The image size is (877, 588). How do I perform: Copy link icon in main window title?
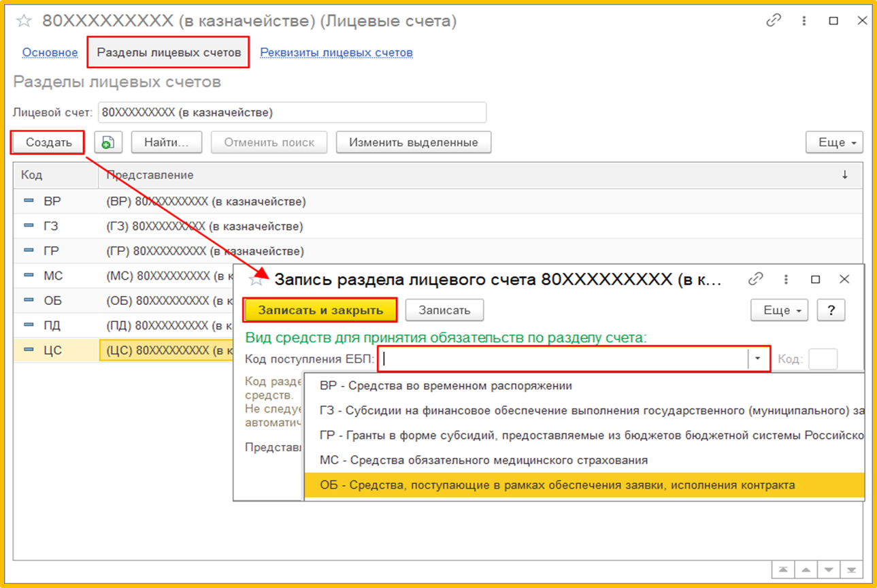(774, 20)
